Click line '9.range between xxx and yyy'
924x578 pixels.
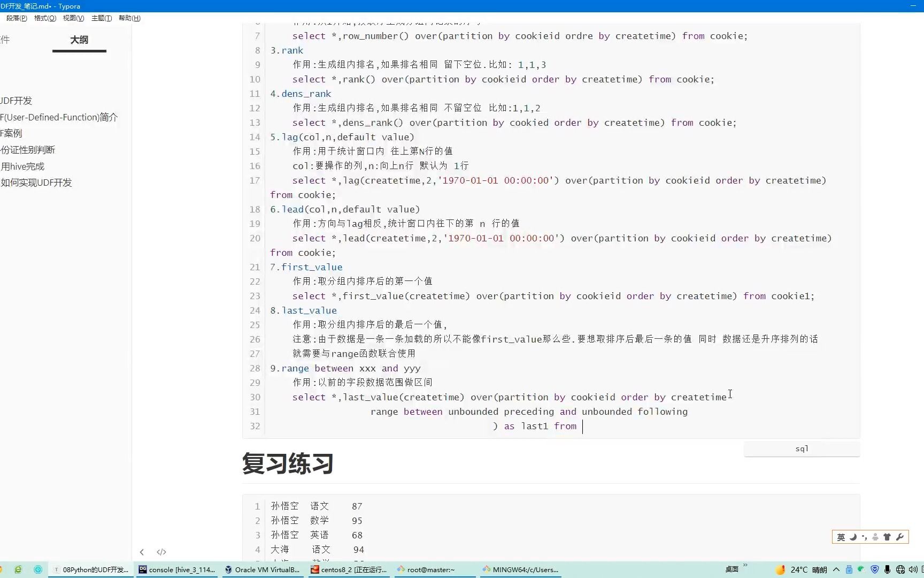click(x=345, y=368)
